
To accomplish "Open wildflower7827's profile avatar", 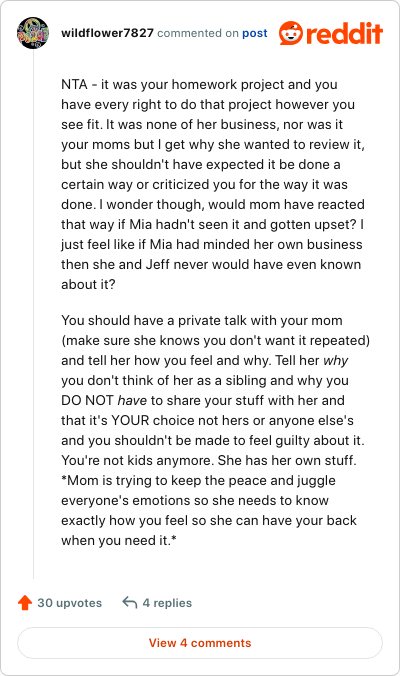I will pyautogui.click(x=33, y=33).
